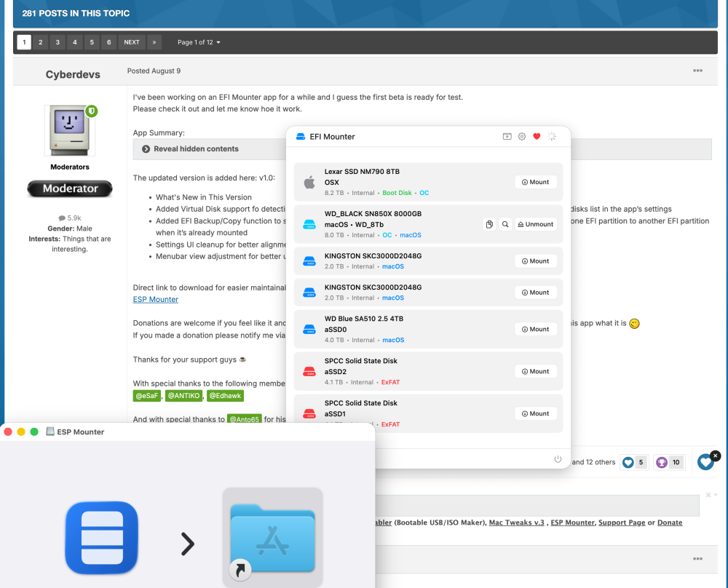
Task: Jump to the last page with the double arrow
Action: pos(154,42)
